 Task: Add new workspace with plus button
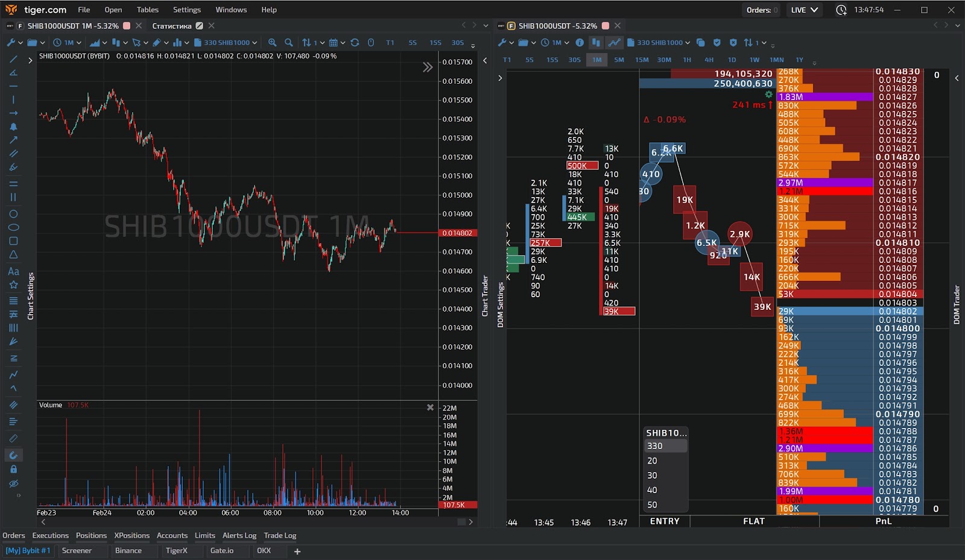(297, 551)
